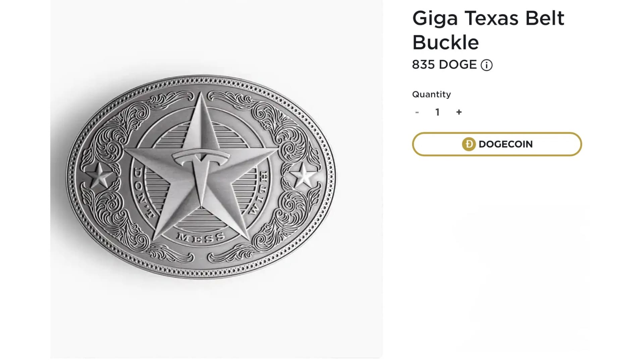This screenshot has height=362, width=644.
Task: Click the 835 DOGE price text
Action: pos(444,65)
